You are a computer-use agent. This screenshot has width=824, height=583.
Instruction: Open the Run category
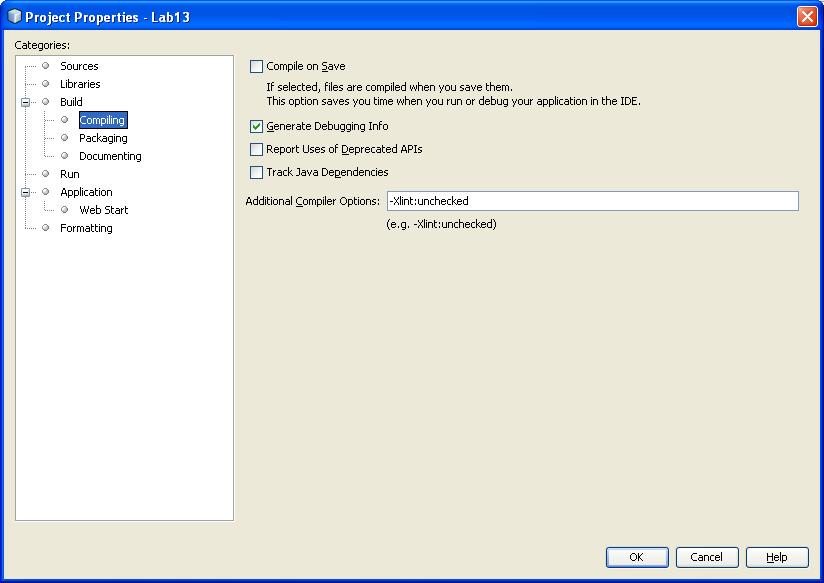click(69, 173)
